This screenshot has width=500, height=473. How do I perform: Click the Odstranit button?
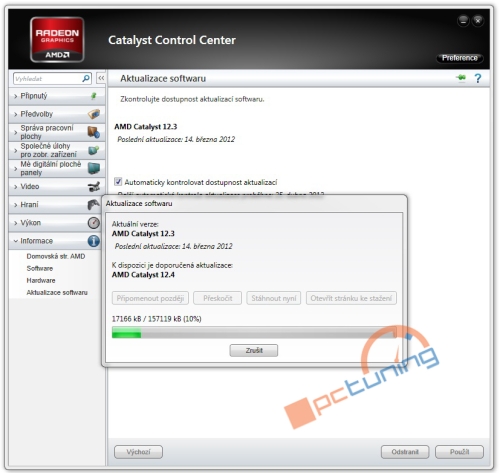click(405, 452)
